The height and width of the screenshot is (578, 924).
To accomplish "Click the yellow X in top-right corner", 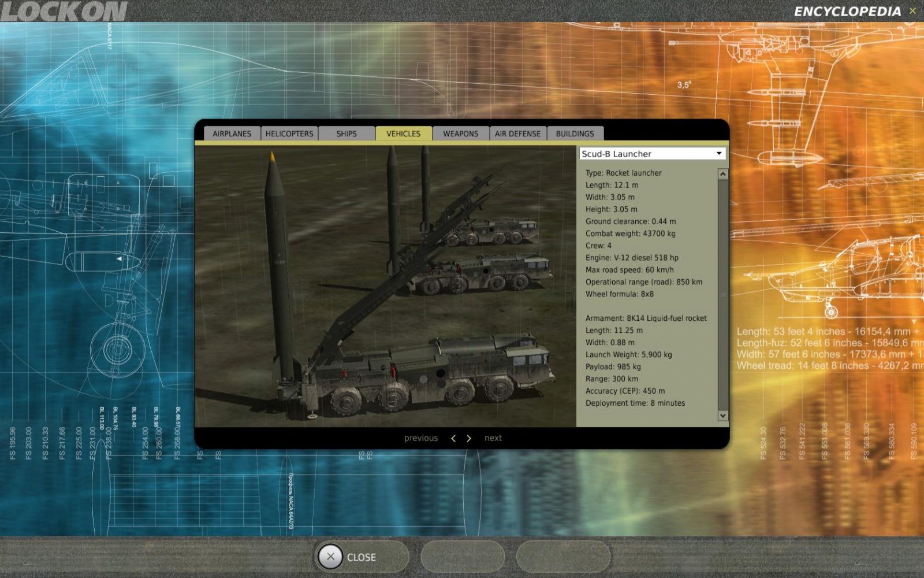I will [912, 11].
